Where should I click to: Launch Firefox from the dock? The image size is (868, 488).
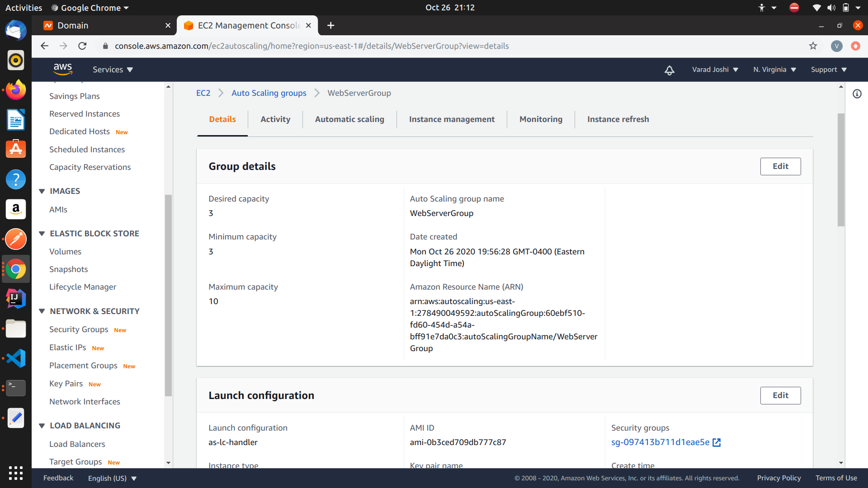16,90
